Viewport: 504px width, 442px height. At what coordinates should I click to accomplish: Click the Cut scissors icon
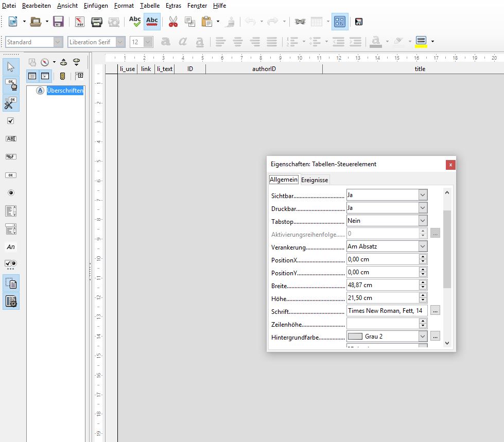pyautogui.click(x=173, y=22)
